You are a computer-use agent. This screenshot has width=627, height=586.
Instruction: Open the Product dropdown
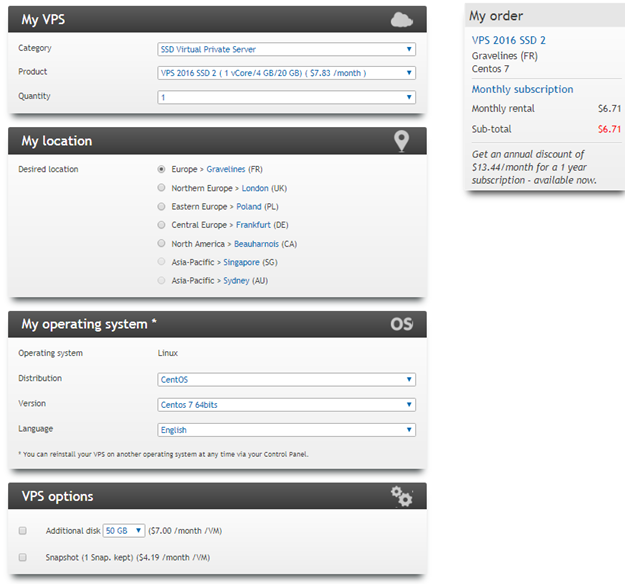pyautogui.click(x=286, y=73)
